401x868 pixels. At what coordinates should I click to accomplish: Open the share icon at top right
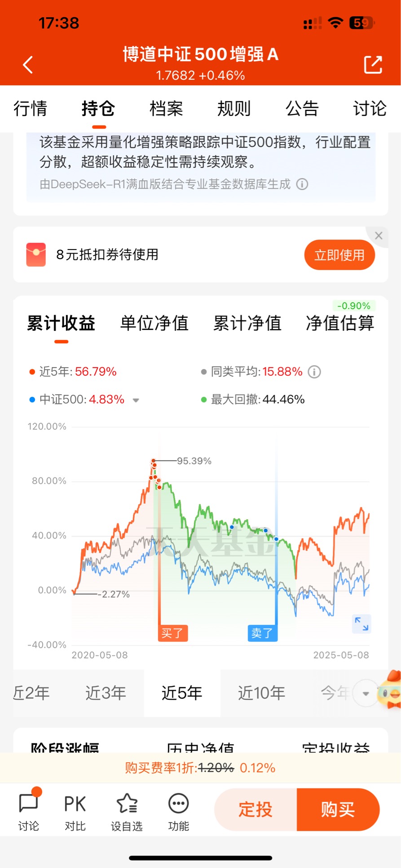pyautogui.click(x=373, y=65)
